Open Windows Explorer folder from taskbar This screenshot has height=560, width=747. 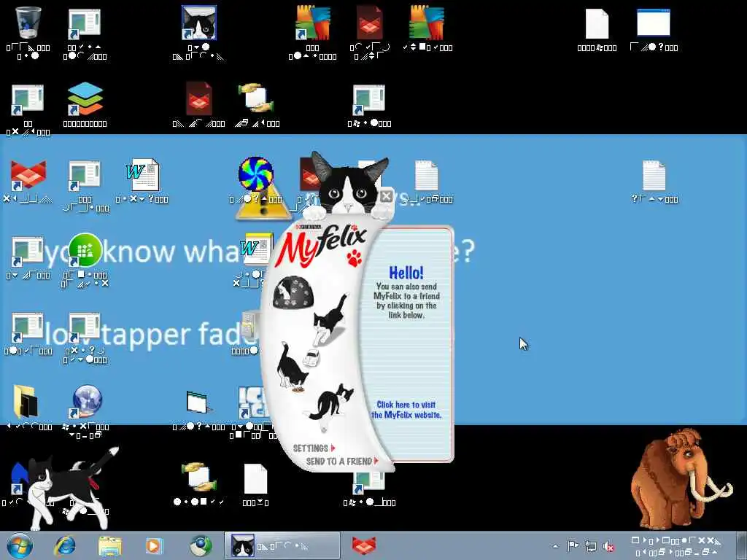[x=110, y=545]
